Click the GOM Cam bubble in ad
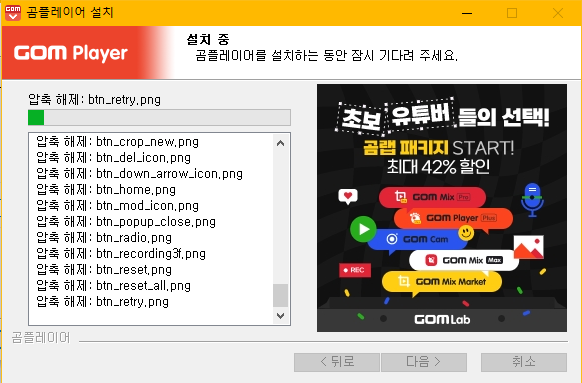The width and height of the screenshot is (582, 383). point(419,239)
